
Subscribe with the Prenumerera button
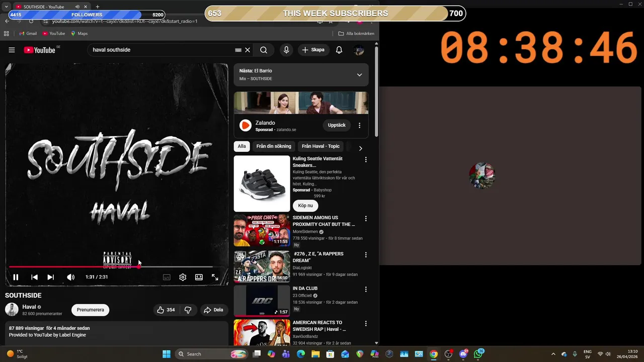tap(91, 310)
